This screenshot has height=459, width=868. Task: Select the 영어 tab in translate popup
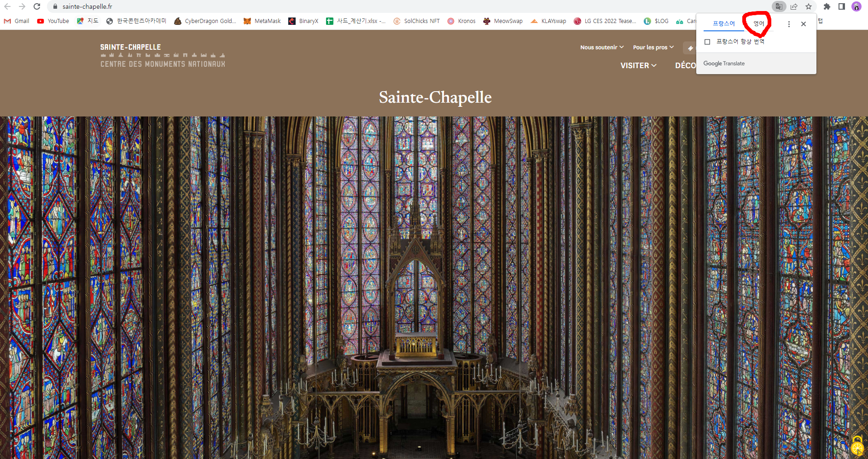coord(758,23)
